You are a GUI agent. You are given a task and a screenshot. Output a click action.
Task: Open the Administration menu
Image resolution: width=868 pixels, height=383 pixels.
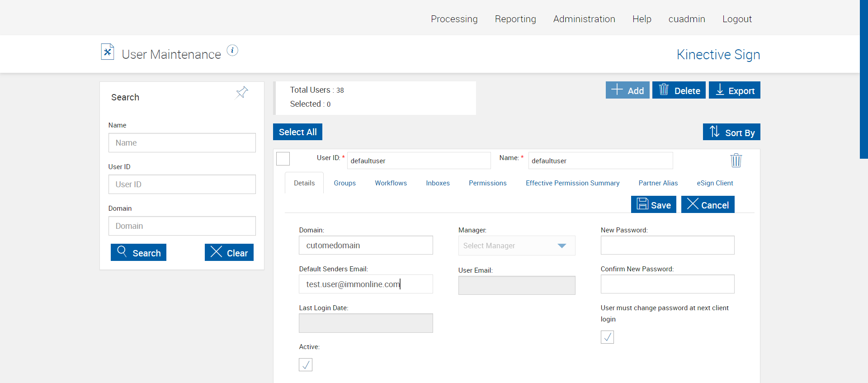[584, 19]
